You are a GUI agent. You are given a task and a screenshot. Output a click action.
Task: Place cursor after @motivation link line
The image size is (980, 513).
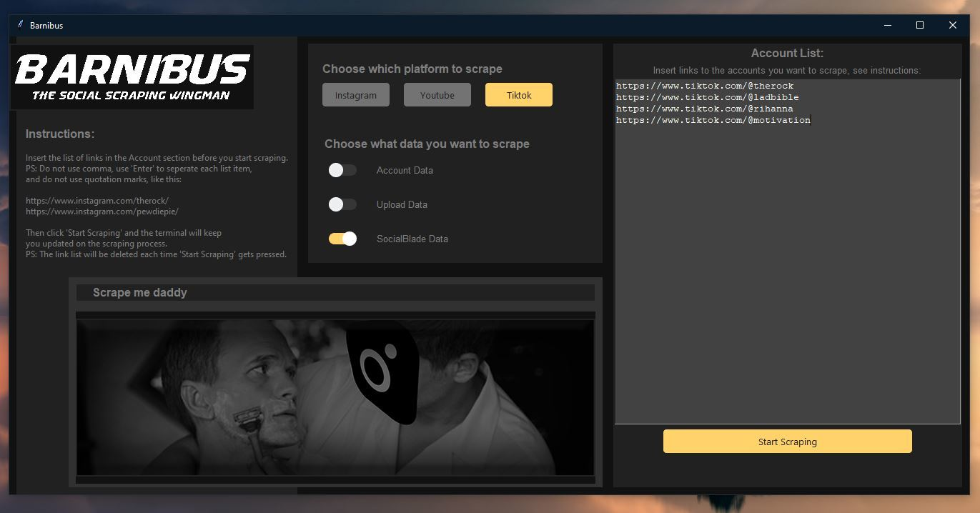click(811, 120)
